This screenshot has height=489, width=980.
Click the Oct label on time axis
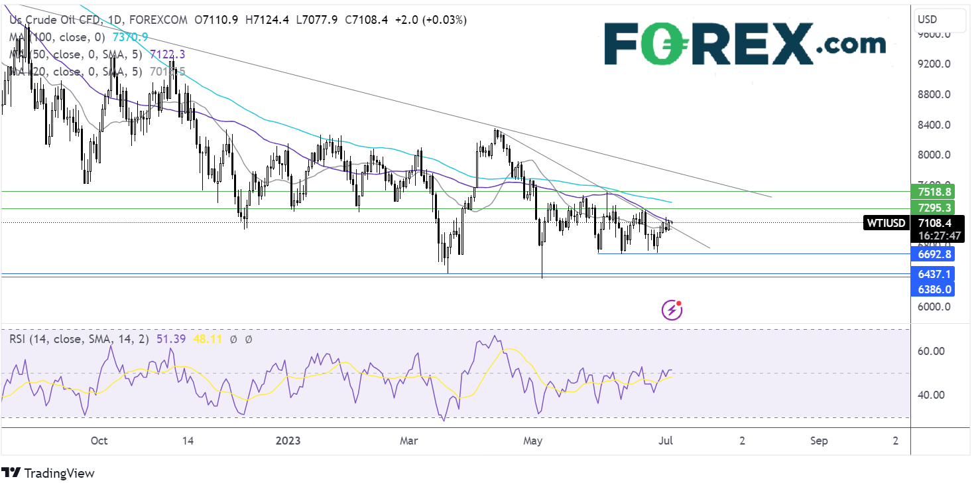tap(99, 441)
